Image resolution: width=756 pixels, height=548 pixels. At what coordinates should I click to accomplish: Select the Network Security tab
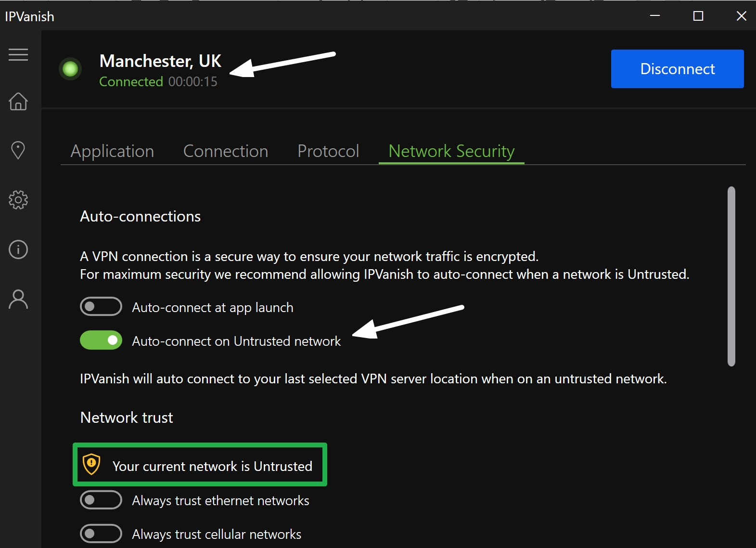pos(451,151)
